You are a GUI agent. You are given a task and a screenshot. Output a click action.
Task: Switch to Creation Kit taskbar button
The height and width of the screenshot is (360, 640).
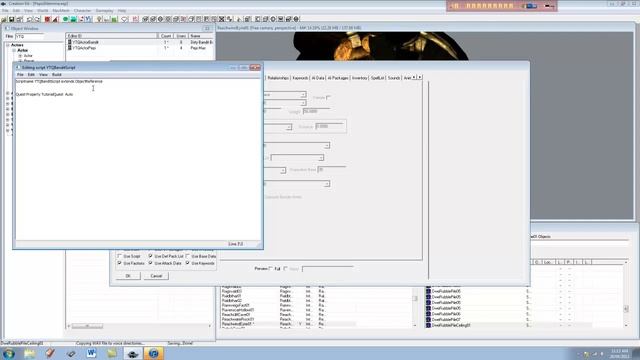click(132, 353)
